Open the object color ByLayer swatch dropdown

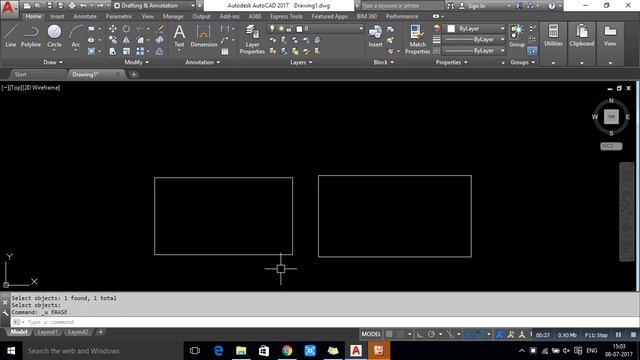click(474, 29)
